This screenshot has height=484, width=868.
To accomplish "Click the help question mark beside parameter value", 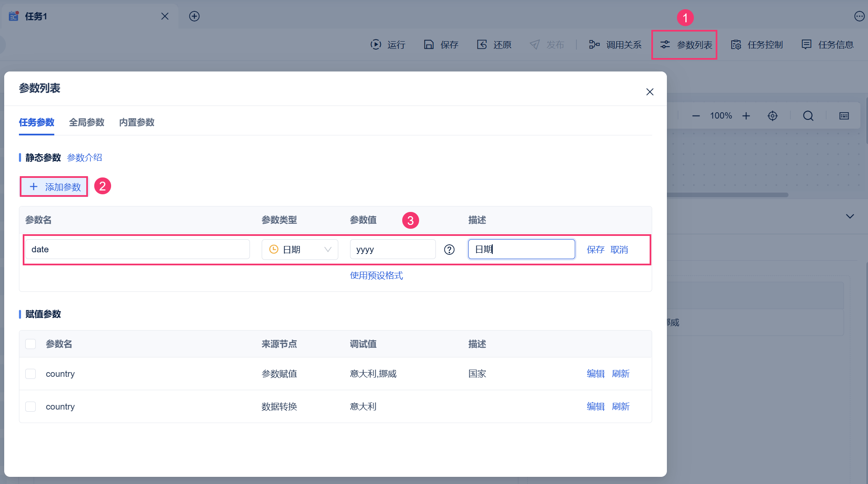I will [449, 250].
